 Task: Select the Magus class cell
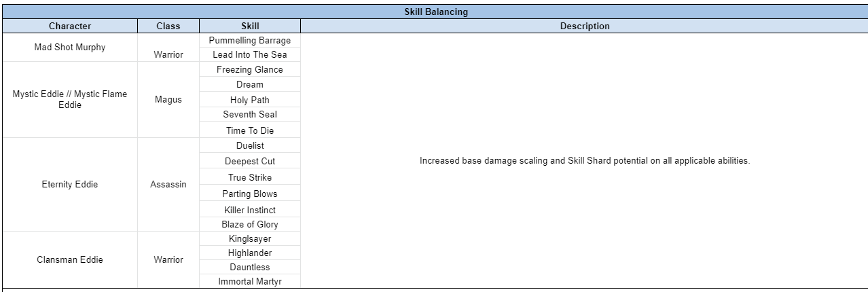coord(168,100)
